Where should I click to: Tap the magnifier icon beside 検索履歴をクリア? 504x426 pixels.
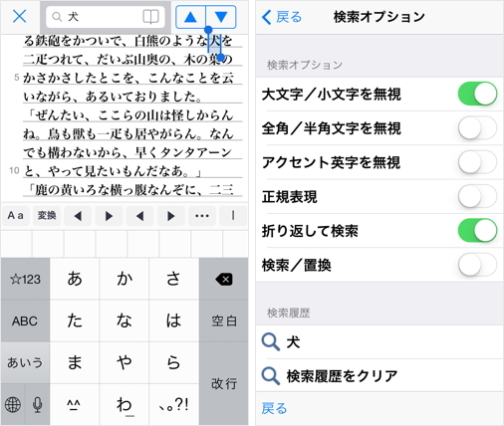coord(271,376)
